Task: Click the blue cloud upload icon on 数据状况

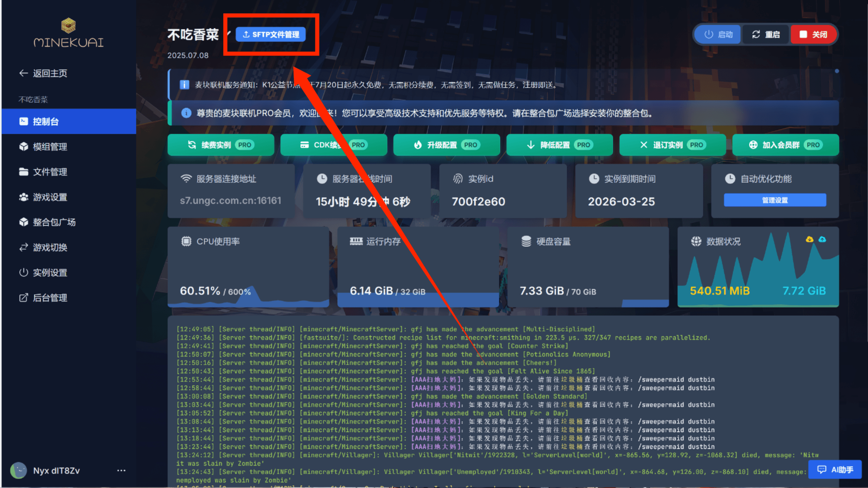Action: (x=822, y=239)
